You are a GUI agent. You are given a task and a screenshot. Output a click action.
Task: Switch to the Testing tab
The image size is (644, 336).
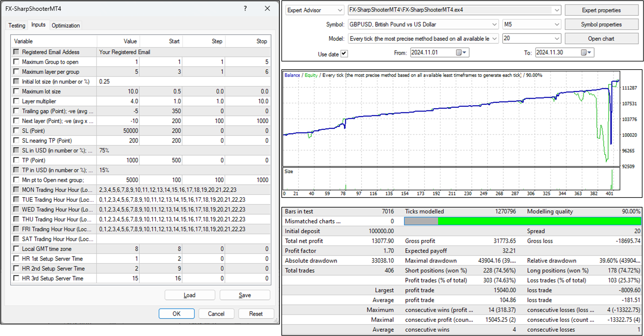coord(17,26)
